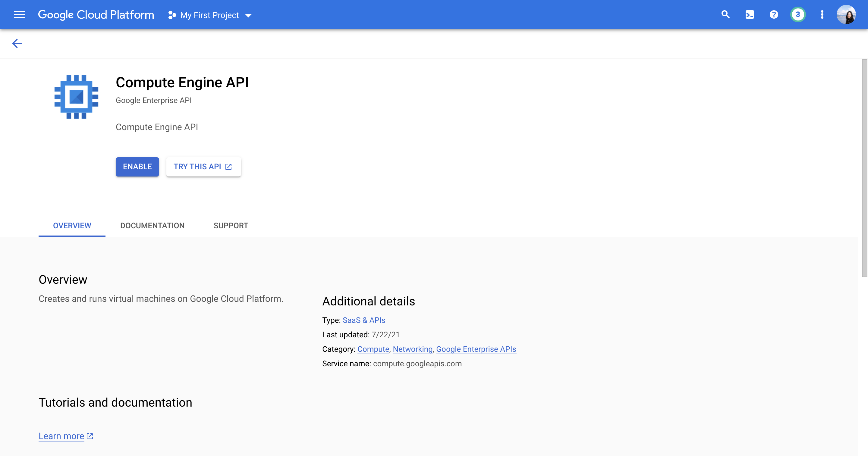Screen dimensions: 868x456
Task: Click the search magnifier icon
Action: pyautogui.click(x=725, y=14)
